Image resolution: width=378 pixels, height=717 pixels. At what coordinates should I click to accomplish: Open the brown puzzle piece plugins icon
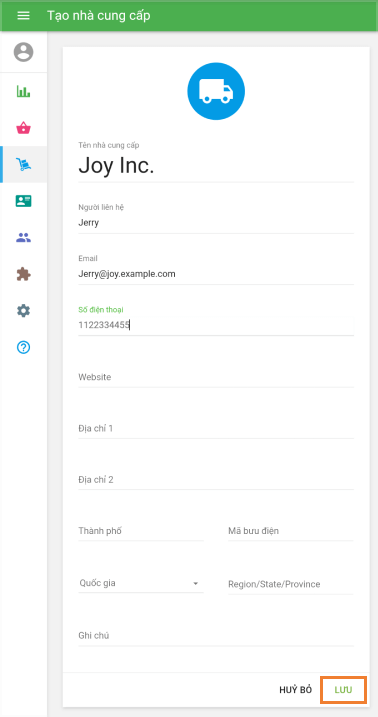pos(23,274)
